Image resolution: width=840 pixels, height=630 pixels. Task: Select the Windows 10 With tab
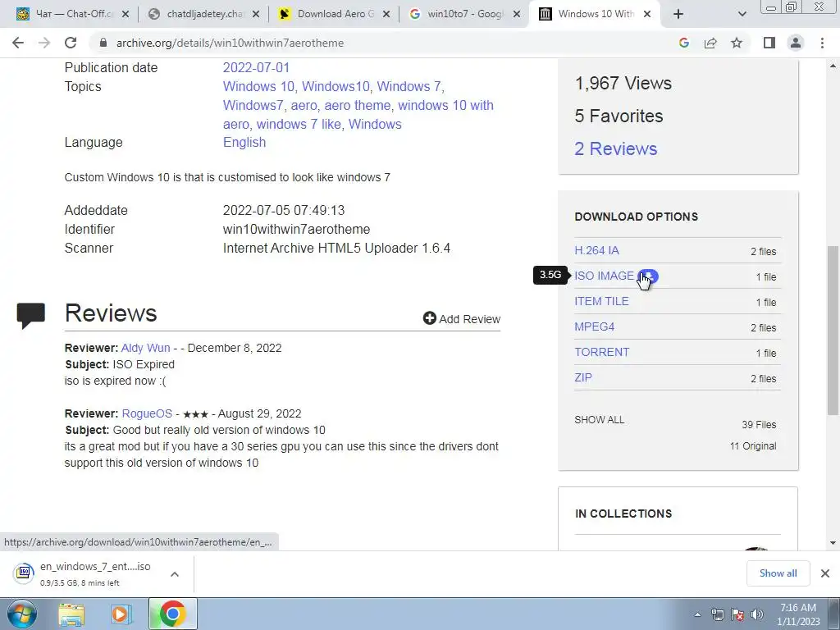[x=595, y=15]
